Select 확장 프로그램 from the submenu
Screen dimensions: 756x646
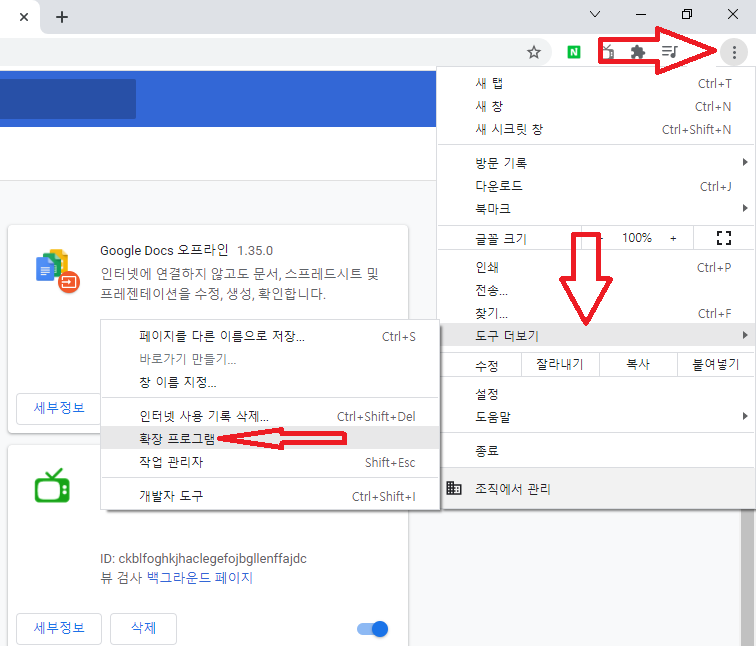click(x=176, y=439)
